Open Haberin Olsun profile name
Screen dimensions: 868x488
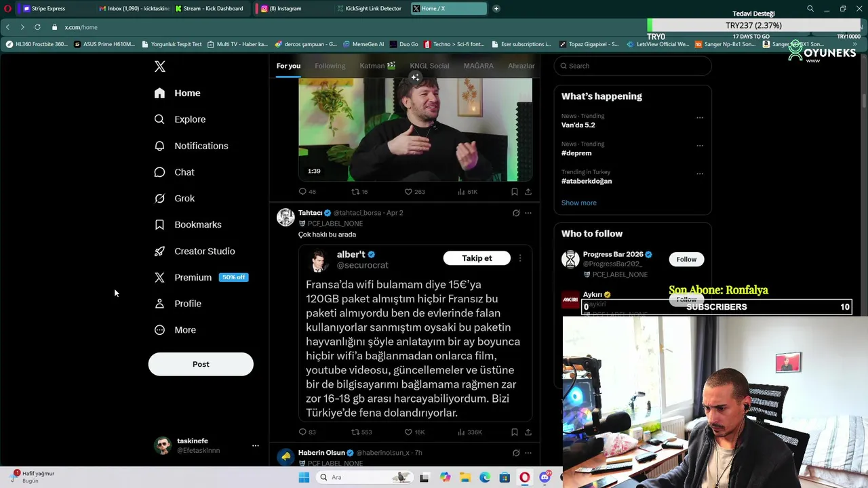click(x=321, y=452)
